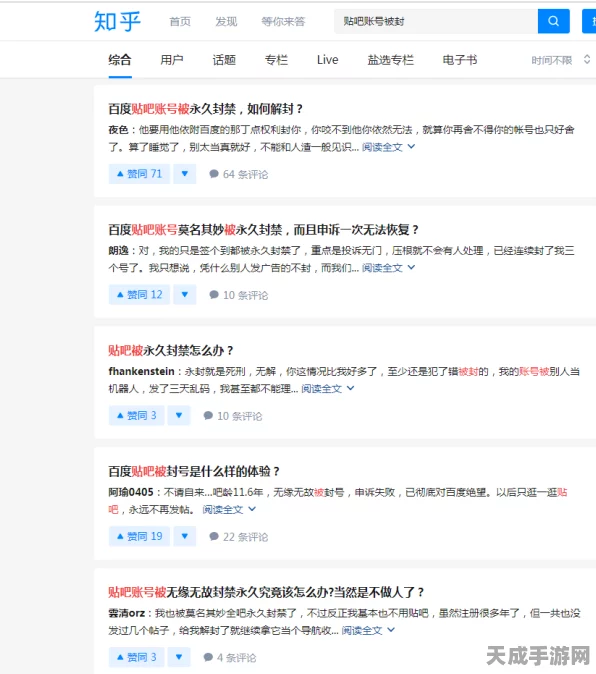Image resolution: width=596 pixels, height=674 pixels.
Task: Open 发现 in top navigation
Action: point(226,21)
